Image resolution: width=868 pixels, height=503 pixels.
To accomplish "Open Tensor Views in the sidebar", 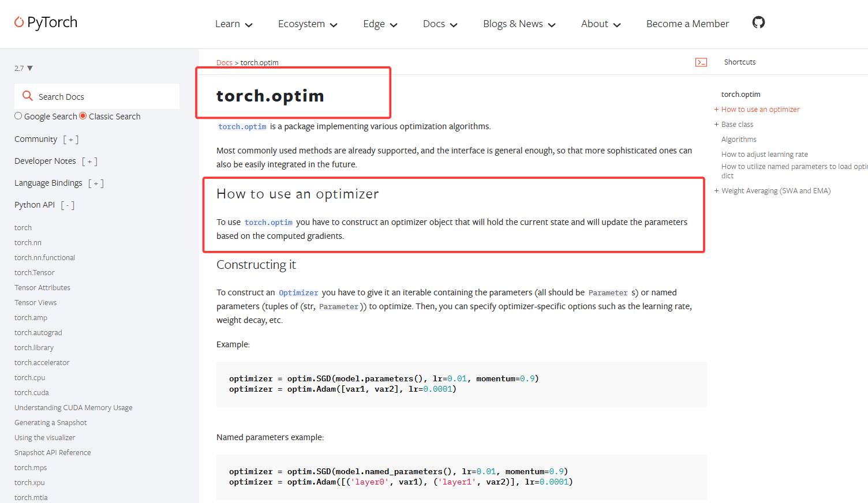I will [x=35, y=303].
